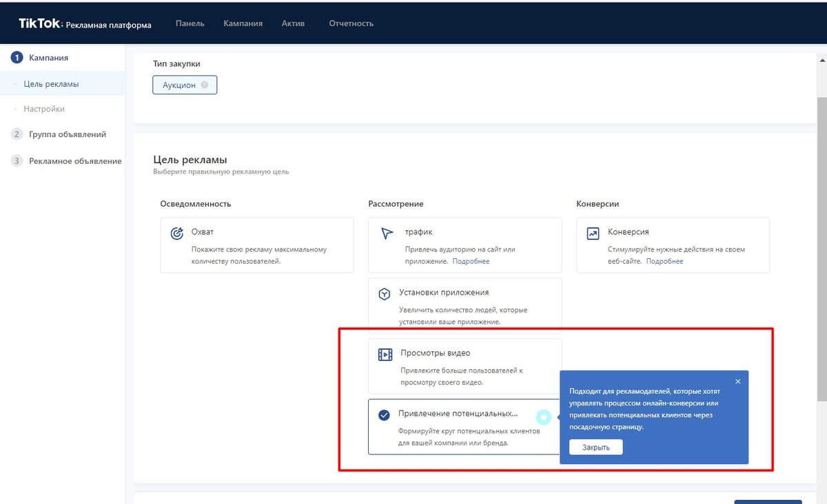
Task: Click the page vertical scrollbar
Action: click(821, 248)
